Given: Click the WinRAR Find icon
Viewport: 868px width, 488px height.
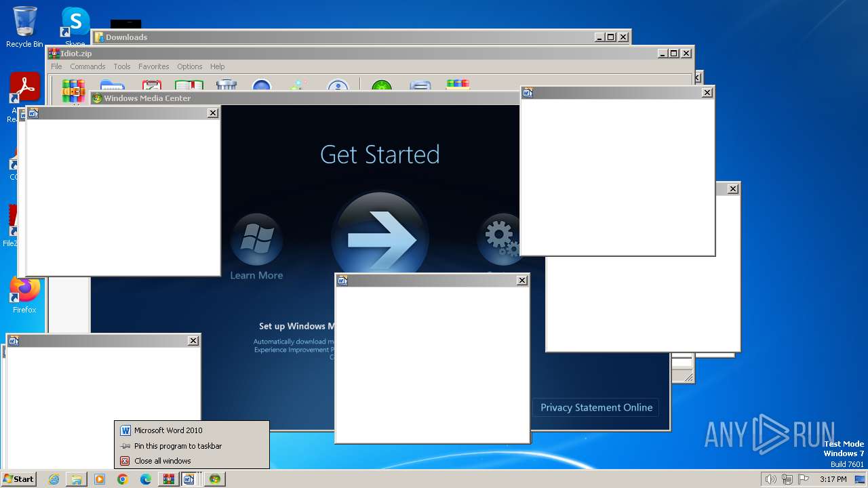Looking at the screenshot, I should tap(262, 85).
